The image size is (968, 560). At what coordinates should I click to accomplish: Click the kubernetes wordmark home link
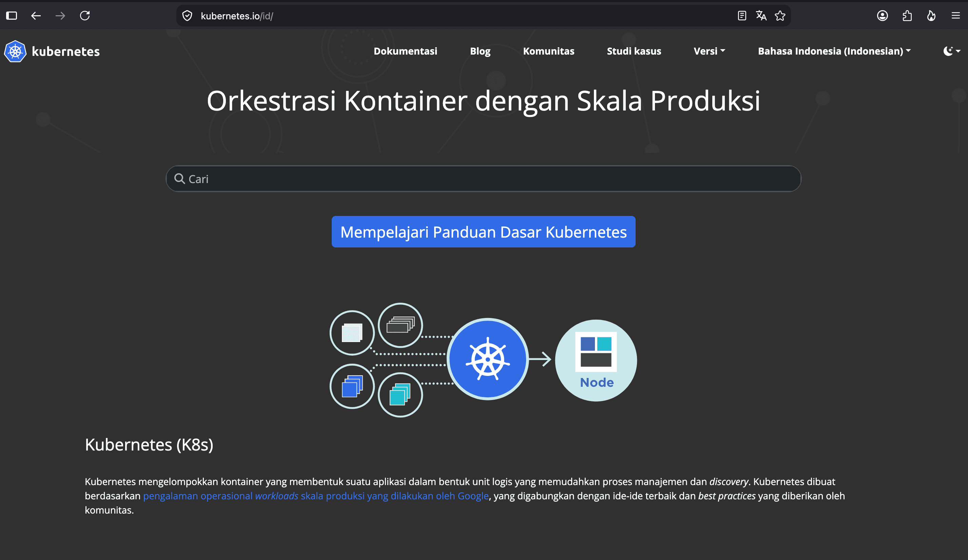66,52
